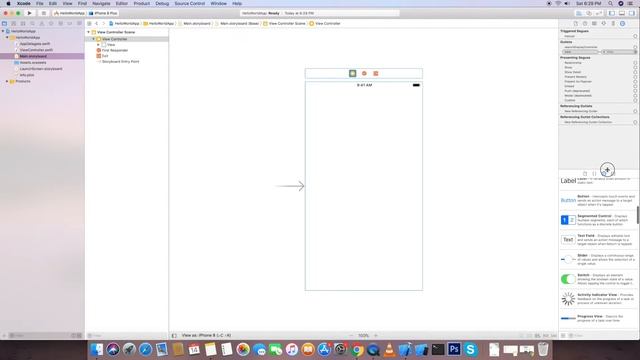Open the File inspector
640x360 pixels.
(x=576, y=24)
